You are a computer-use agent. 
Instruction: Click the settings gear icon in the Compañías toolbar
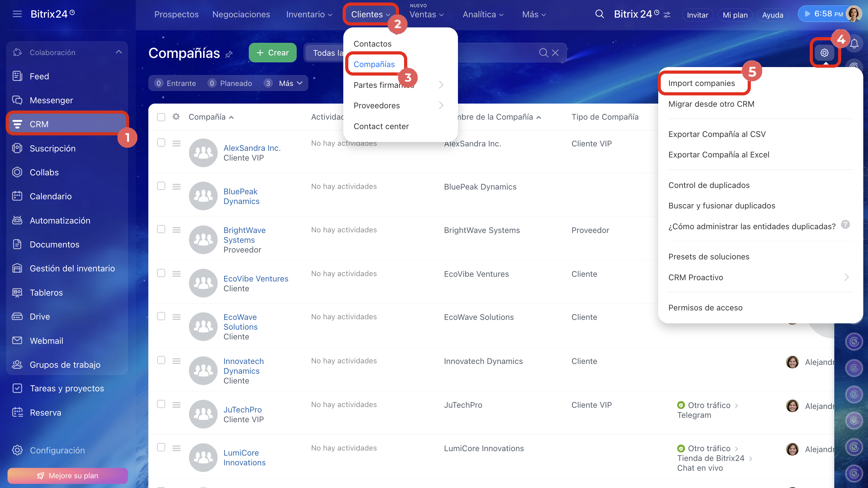pyautogui.click(x=824, y=53)
